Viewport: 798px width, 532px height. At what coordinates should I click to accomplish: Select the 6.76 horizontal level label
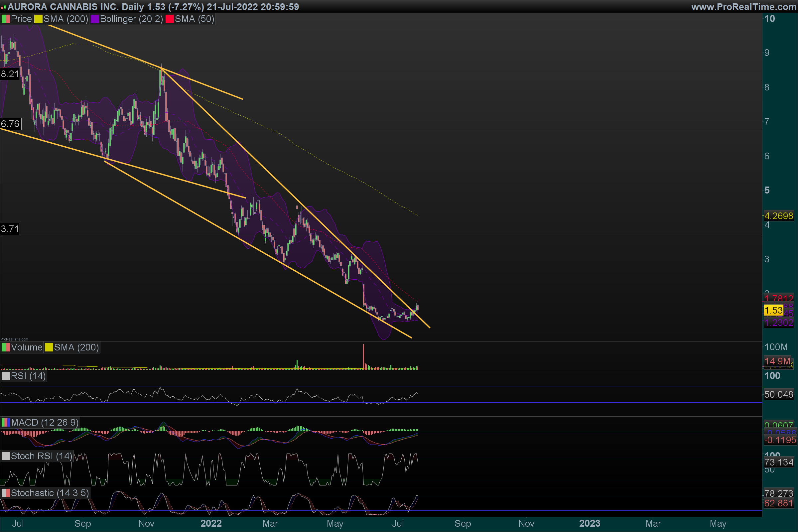pyautogui.click(x=10, y=123)
